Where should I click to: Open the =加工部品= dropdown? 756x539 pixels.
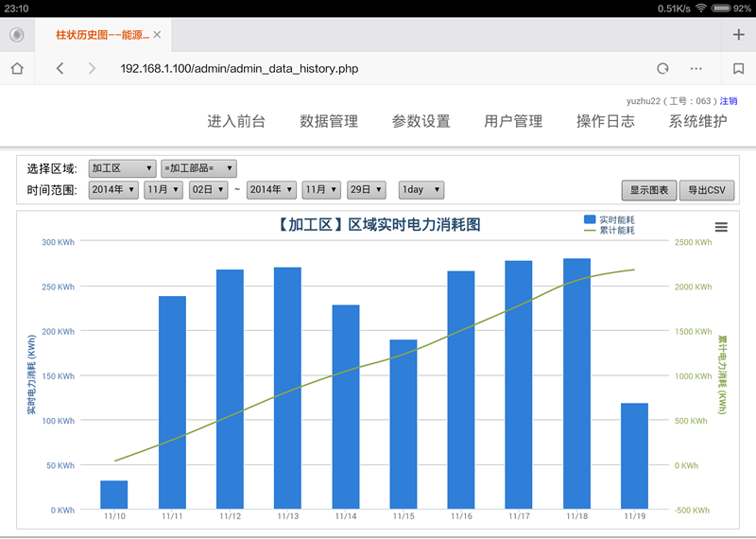(x=198, y=168)
